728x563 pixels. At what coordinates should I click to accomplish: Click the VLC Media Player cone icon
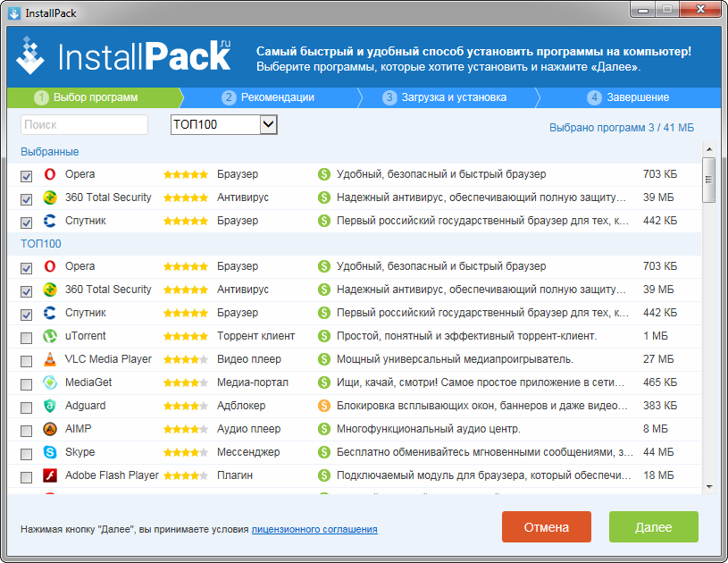(x=50, y=359)
